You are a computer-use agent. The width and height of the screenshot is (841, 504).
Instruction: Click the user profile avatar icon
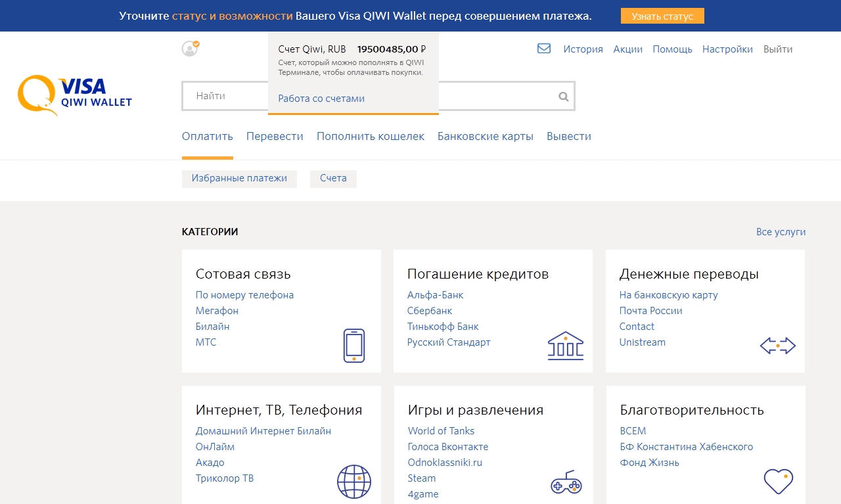coord(190,49)
